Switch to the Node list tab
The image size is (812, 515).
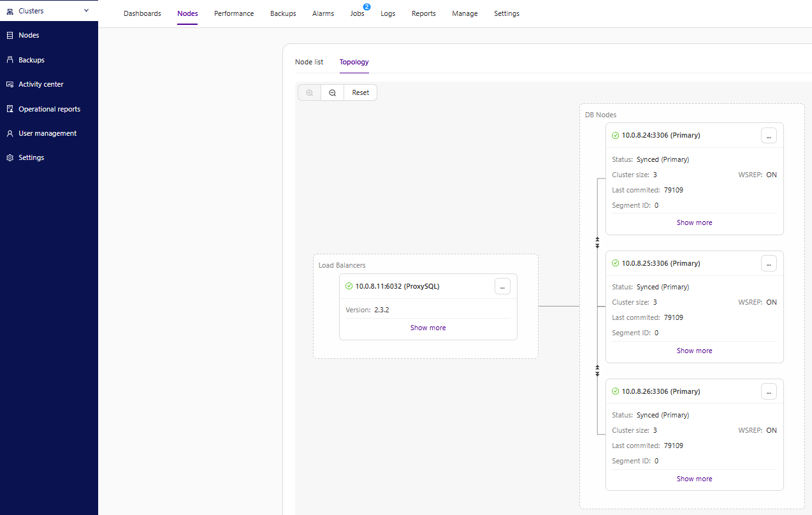tap(309, 62)
